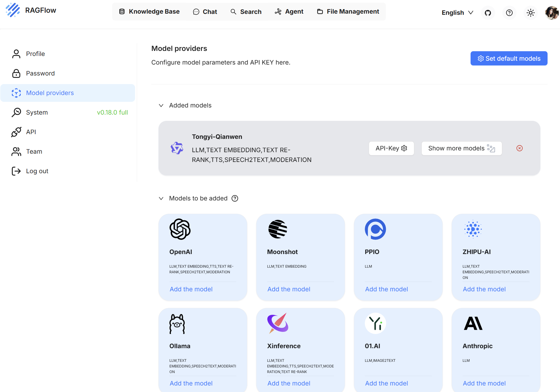Open the API sidebar entry
This screenshot has height=392, width=560.
pos(68,132)
